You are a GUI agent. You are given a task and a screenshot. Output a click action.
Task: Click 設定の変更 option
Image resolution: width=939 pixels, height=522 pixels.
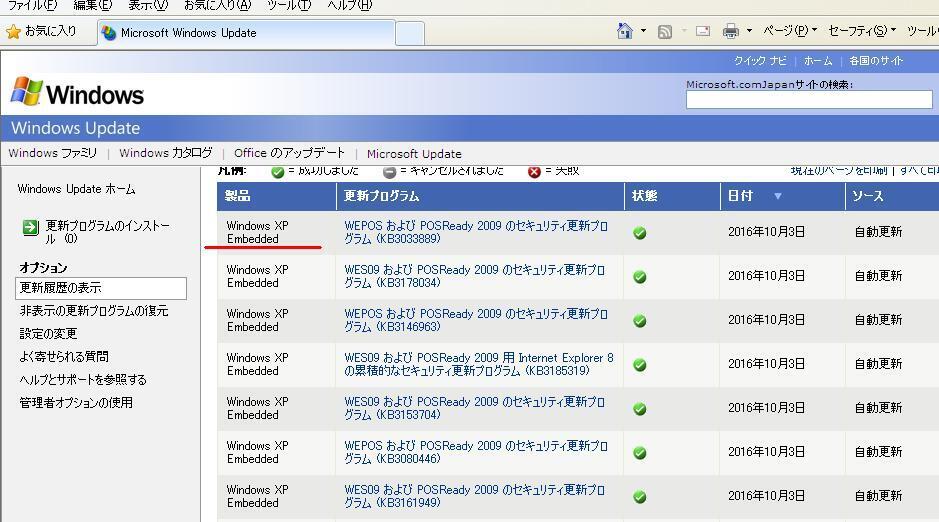(49, 333)
